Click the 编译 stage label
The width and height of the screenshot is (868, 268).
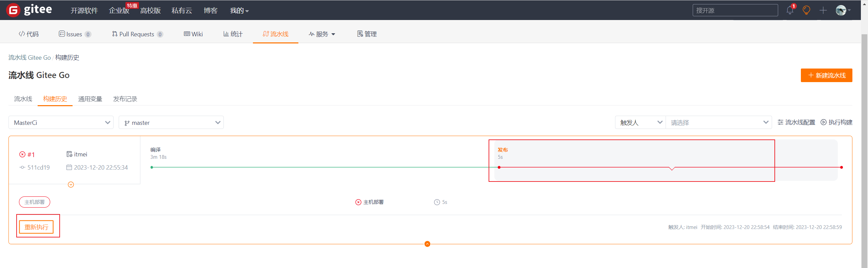(x=156, y=150)
